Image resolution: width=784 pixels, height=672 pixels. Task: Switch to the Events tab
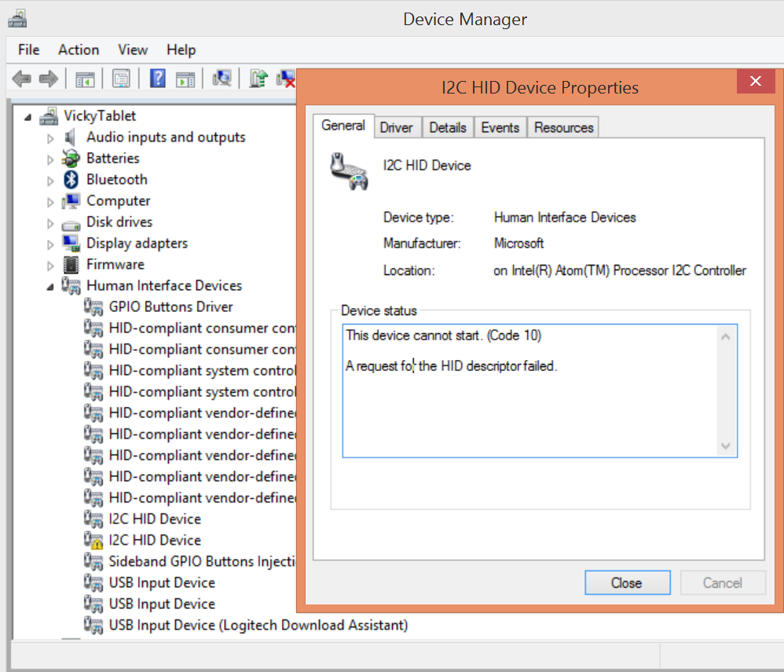[500, 127]
